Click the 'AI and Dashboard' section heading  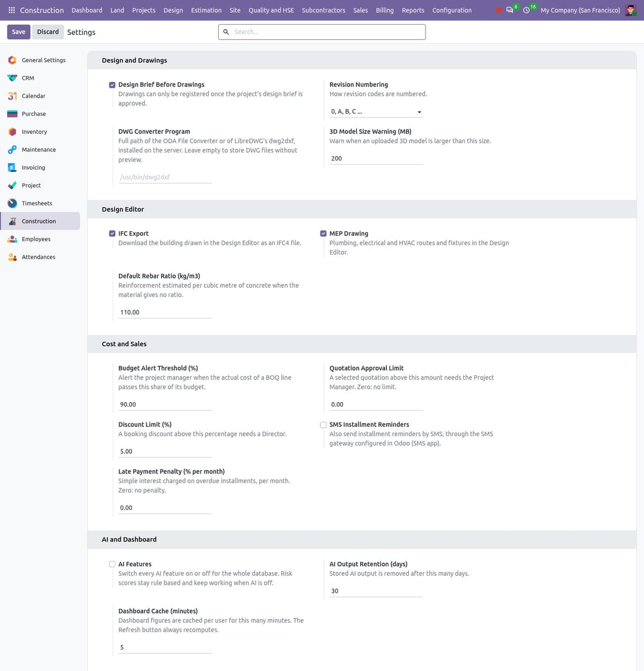coord(129,539)
